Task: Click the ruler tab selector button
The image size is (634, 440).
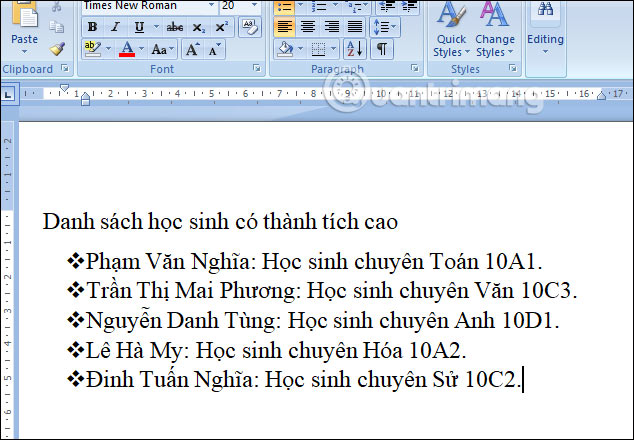Action: 8,95
